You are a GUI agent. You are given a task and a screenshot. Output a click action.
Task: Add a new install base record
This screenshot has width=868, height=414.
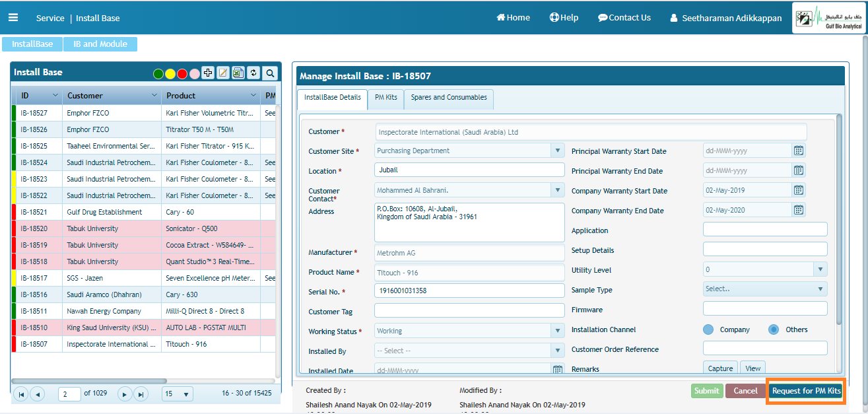208,73
